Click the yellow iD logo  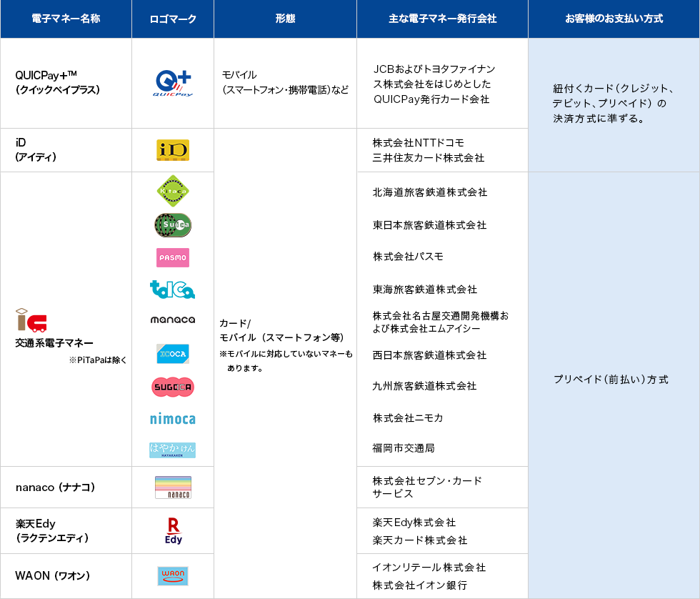click(173, 150)
